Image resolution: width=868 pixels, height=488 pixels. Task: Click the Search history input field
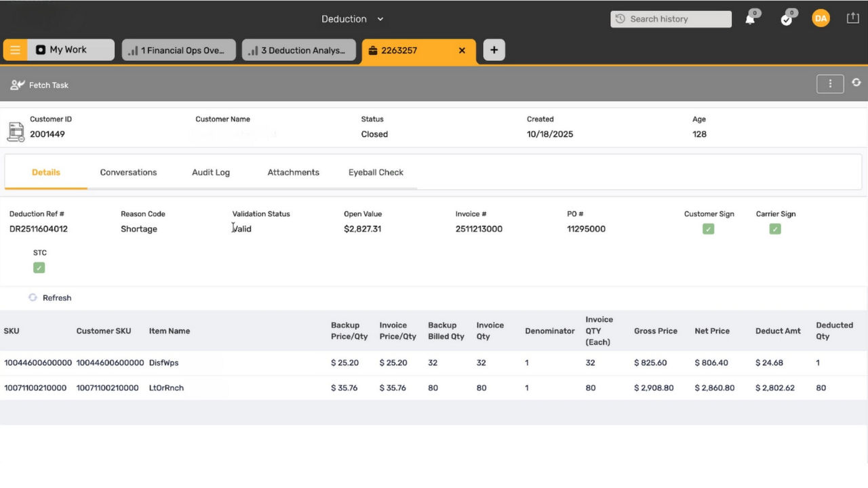click(x=671, y=19)
